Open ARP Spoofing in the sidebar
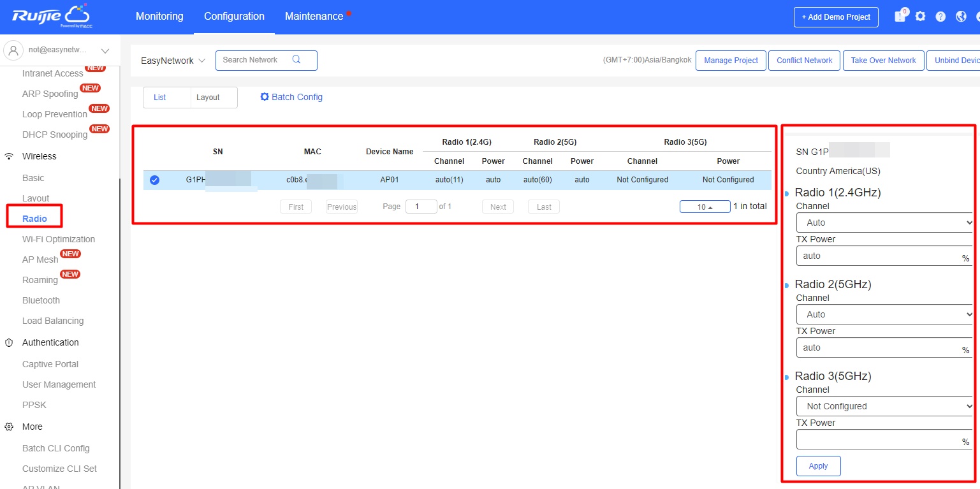Viewport: 980px width, 489px height. click(x=50, y=94)
